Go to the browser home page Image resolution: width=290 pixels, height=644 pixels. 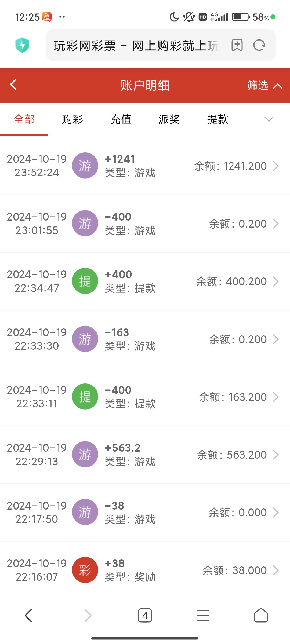261,615
